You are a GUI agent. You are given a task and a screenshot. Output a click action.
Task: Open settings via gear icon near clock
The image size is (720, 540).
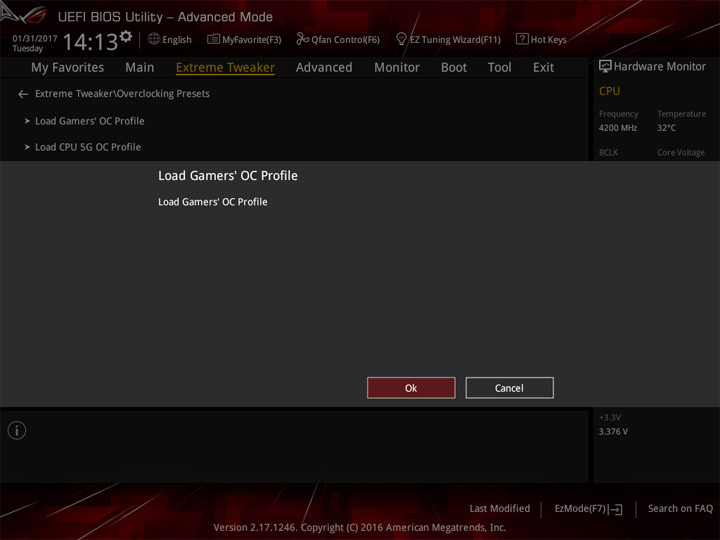coord(126,36)
